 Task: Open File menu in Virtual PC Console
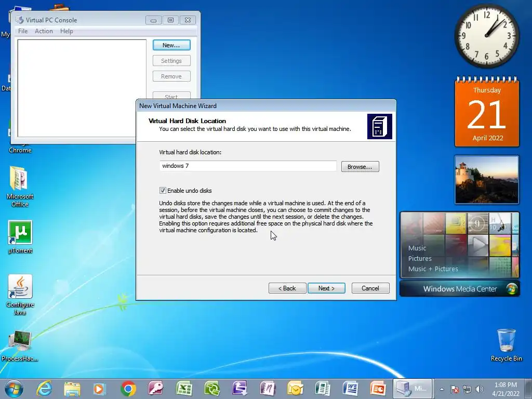click(x=23, y=31)
